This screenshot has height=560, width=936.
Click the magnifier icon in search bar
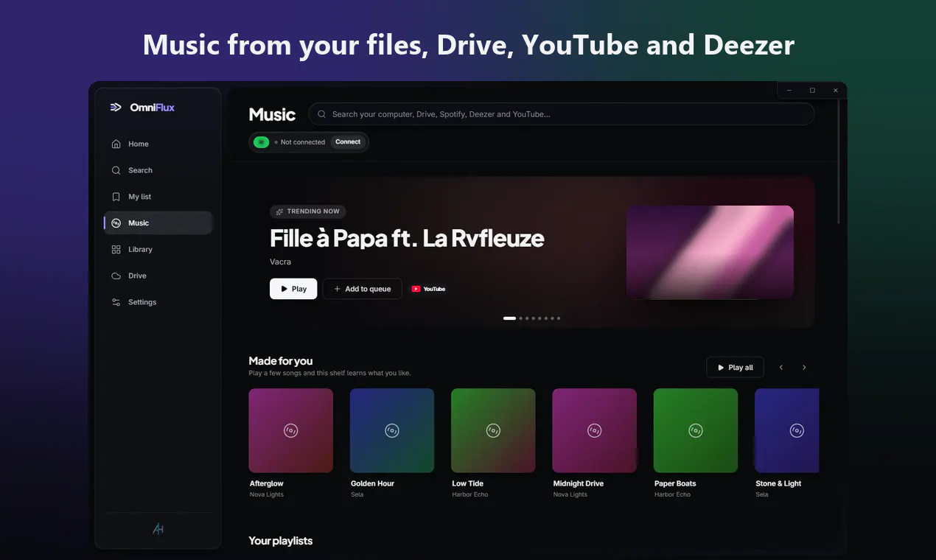[x=321, y=114]
